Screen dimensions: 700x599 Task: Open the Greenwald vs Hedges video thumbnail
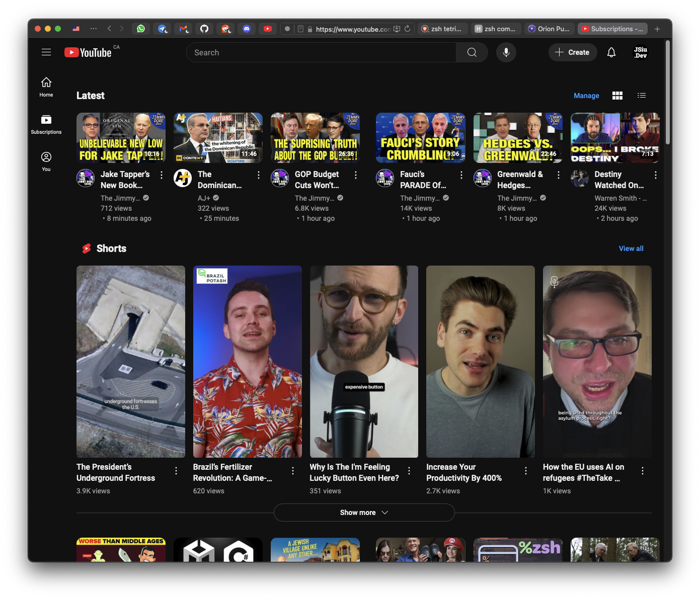pos(517,137)
